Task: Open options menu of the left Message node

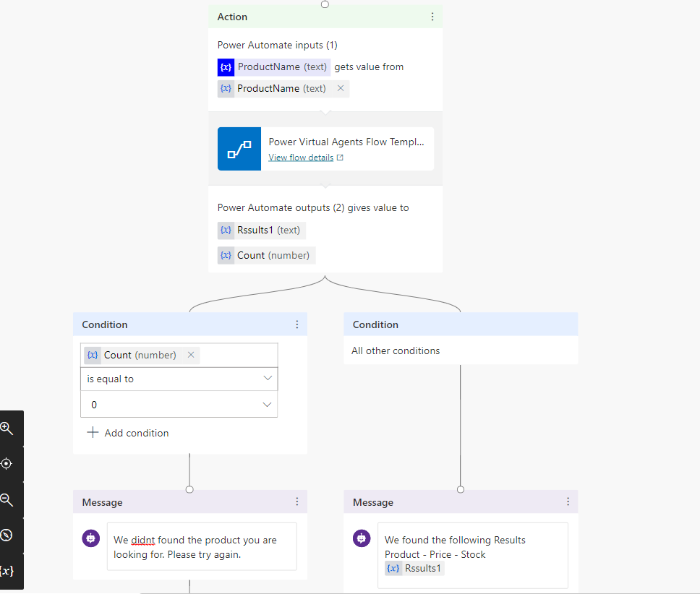Action: coord(296,502)
